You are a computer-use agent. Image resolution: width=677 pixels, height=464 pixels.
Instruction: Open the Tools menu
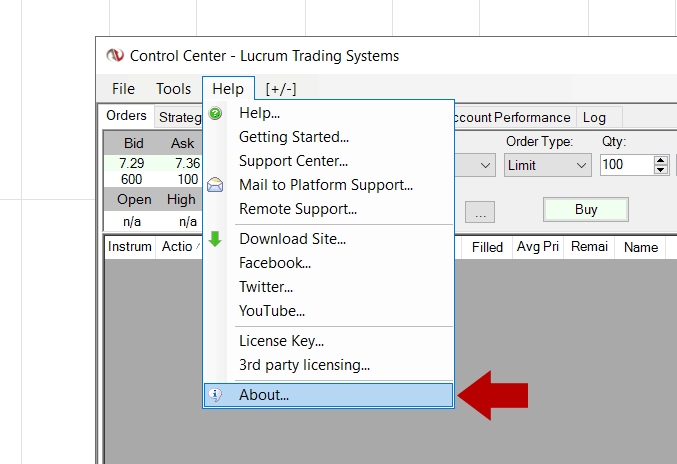point(174,89)
